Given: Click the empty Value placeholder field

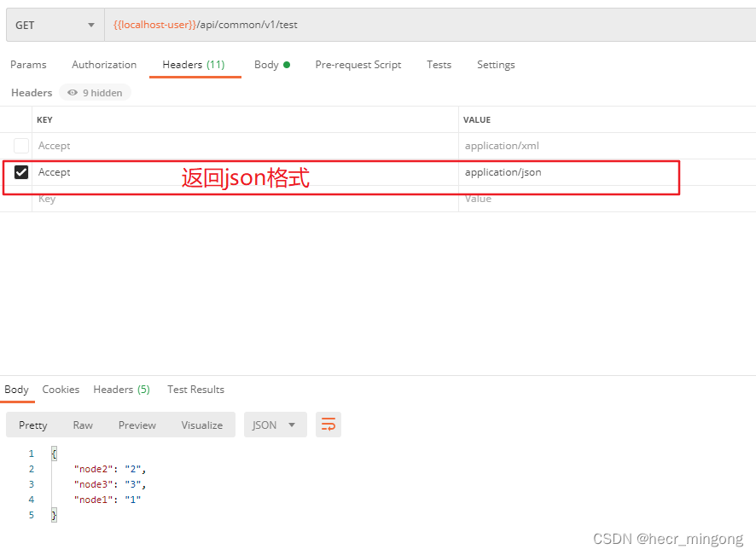Looking at the screenshot, I should (x=607, y=199).
